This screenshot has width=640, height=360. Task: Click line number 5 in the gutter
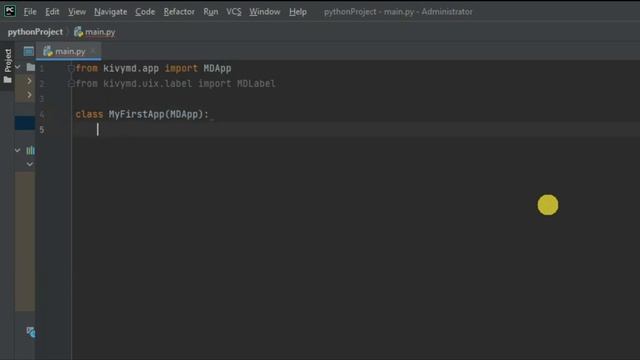[42, 130]
